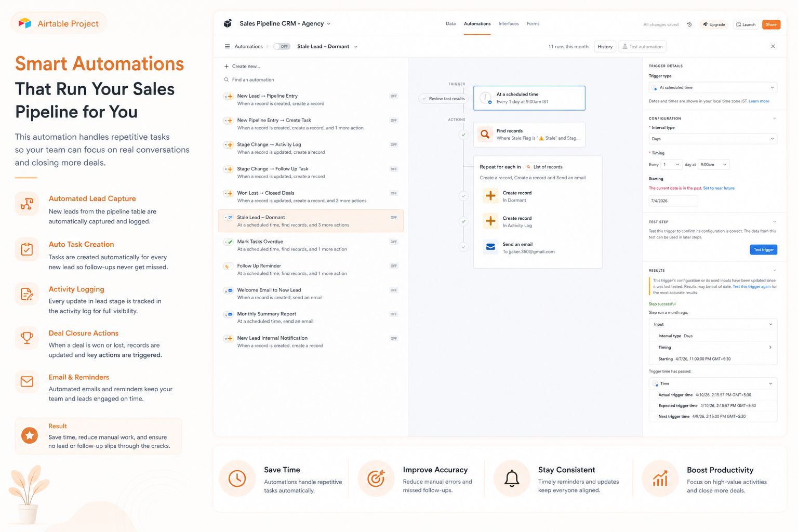The image size is (798, 532).
Task: Click the New Lead → Pipeline Entry row icon
Action: (229, 96)
